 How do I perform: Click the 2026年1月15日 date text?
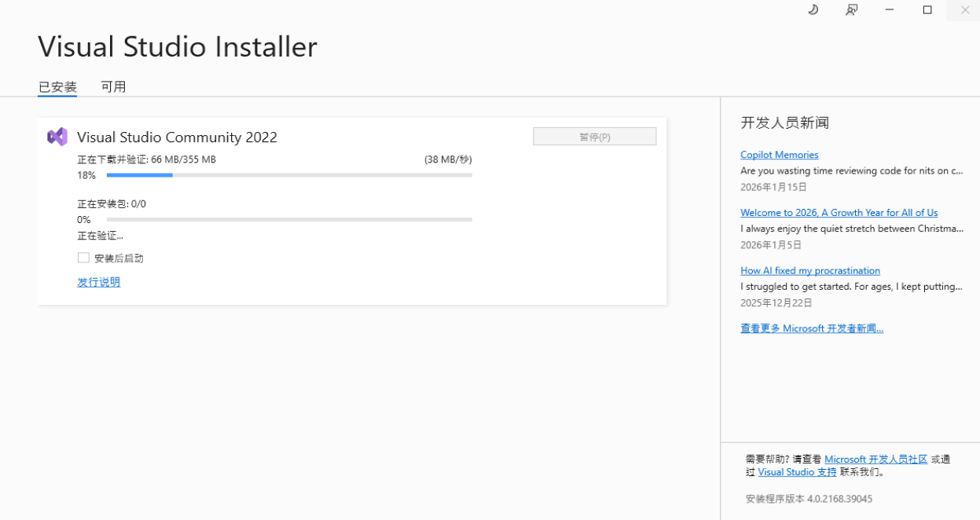(773, 187)
